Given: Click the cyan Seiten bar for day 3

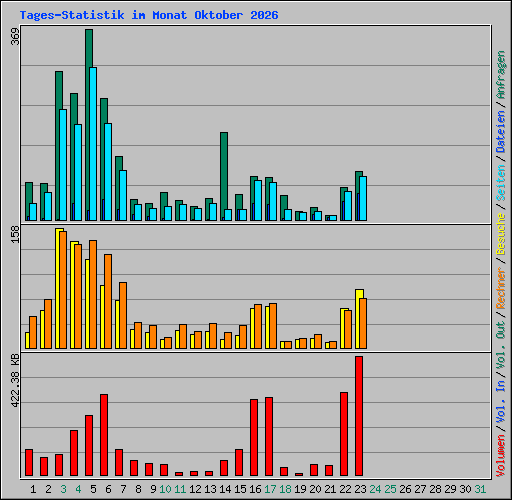Looking at the screenshot, I should click(x=63, y=165).
